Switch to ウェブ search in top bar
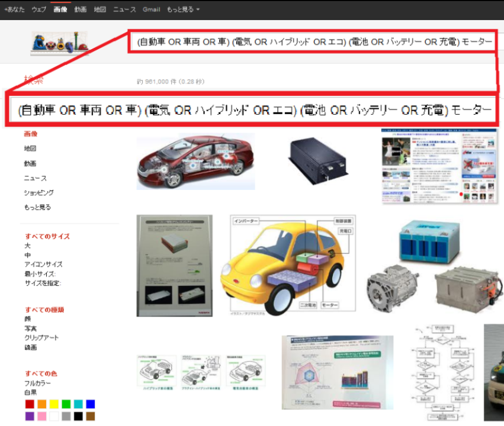This screenshot has width=504, height=426. [38, 9]
